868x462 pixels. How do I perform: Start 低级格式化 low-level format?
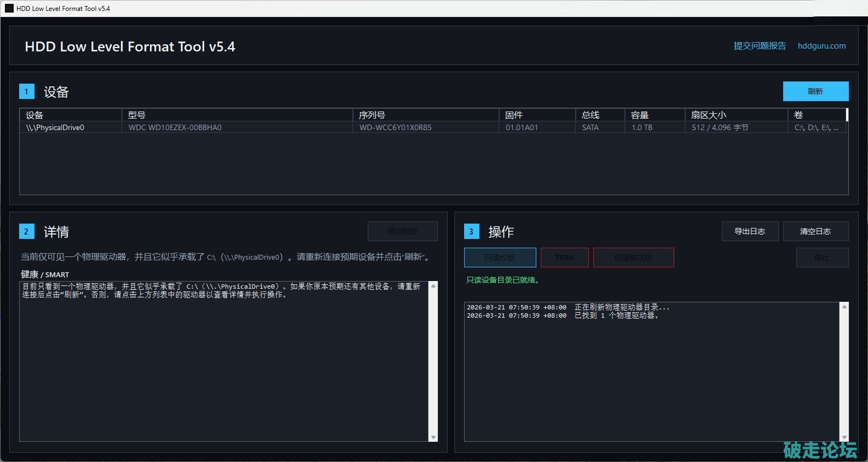633,258
